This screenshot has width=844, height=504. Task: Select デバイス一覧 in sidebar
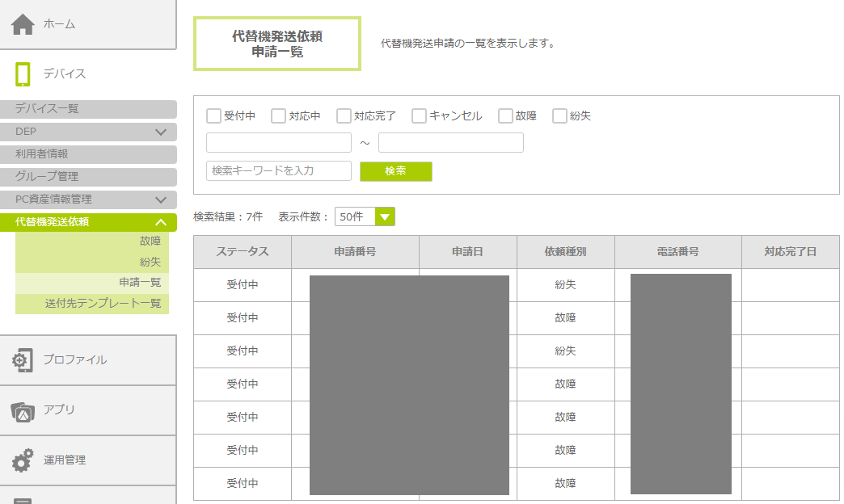tap(47, 109)
